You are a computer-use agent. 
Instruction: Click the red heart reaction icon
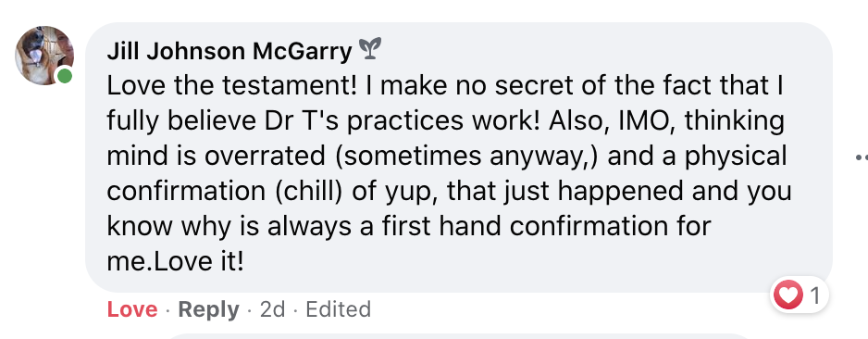click(x=788, y=295)
